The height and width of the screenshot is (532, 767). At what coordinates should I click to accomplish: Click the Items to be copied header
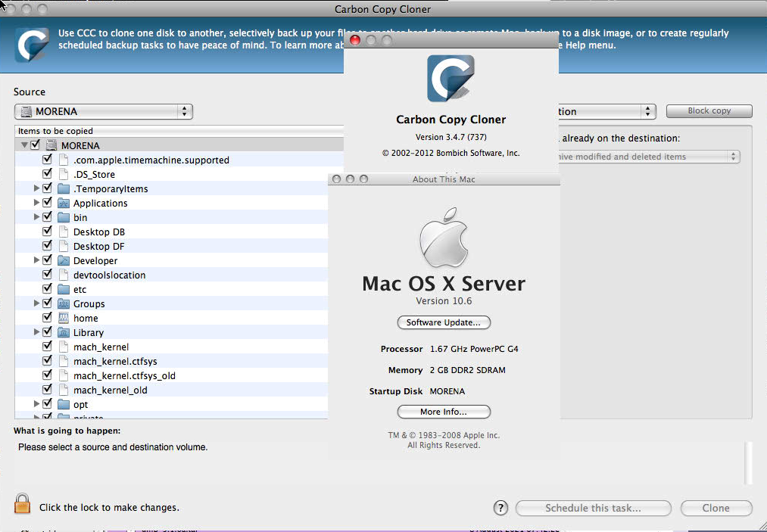179,131
